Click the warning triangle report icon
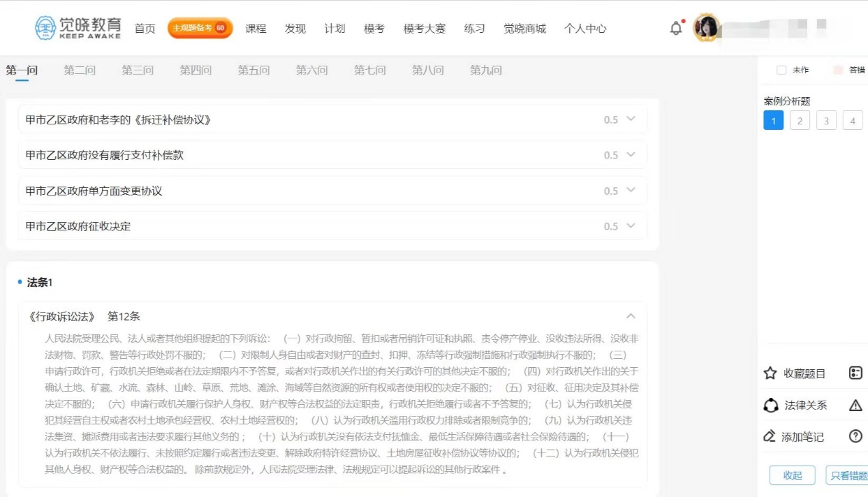The width and height of the screenshot is (868, 497). click(856, 405)
